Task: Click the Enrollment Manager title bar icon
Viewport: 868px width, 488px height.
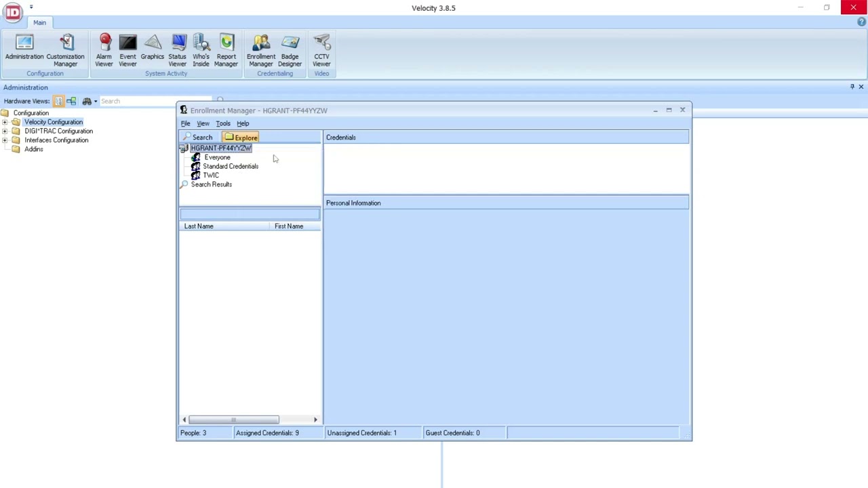Action: click(x=183, y=110)
